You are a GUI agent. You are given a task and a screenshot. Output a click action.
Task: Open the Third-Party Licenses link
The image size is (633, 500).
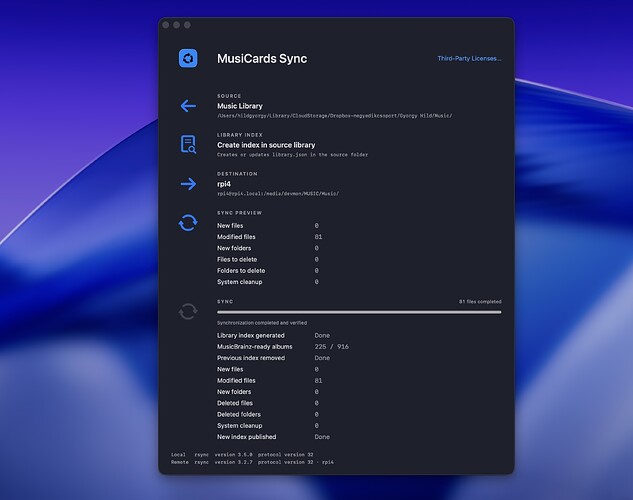[469, 59]
